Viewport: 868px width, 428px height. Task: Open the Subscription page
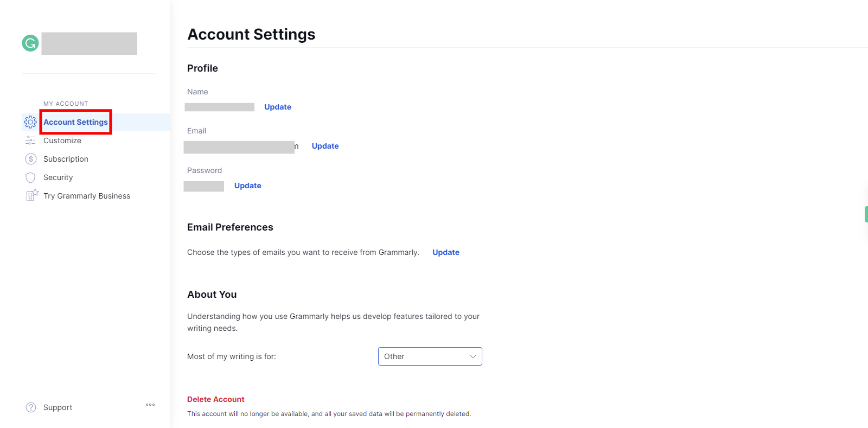pyautogui.click(x=66, y=159)
